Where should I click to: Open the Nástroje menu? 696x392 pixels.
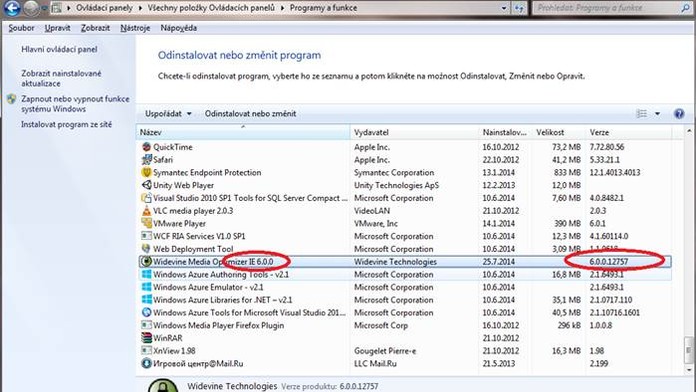135,28
